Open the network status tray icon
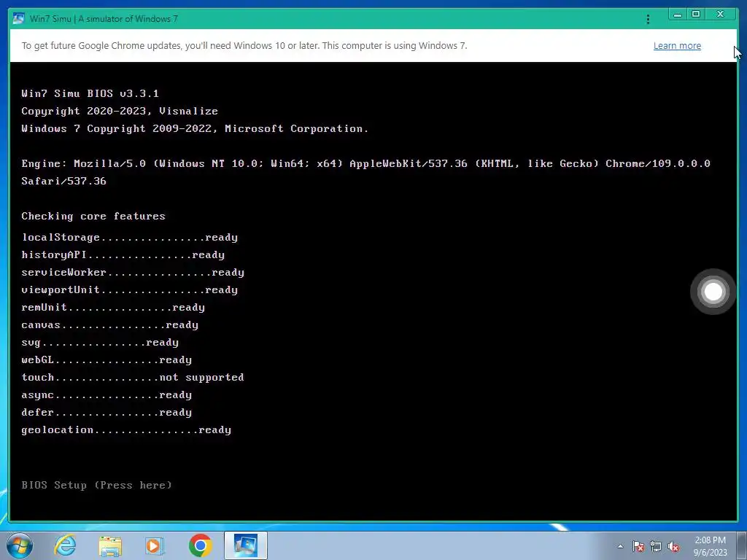The width and height of the screenshot is (747, 560). pos(656,546)
